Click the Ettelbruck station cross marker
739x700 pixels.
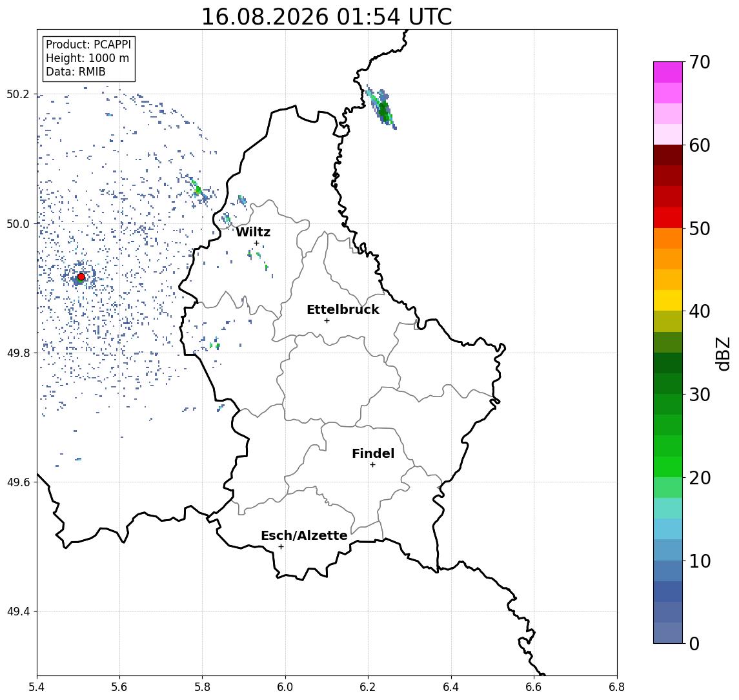(x=327, y=321)
